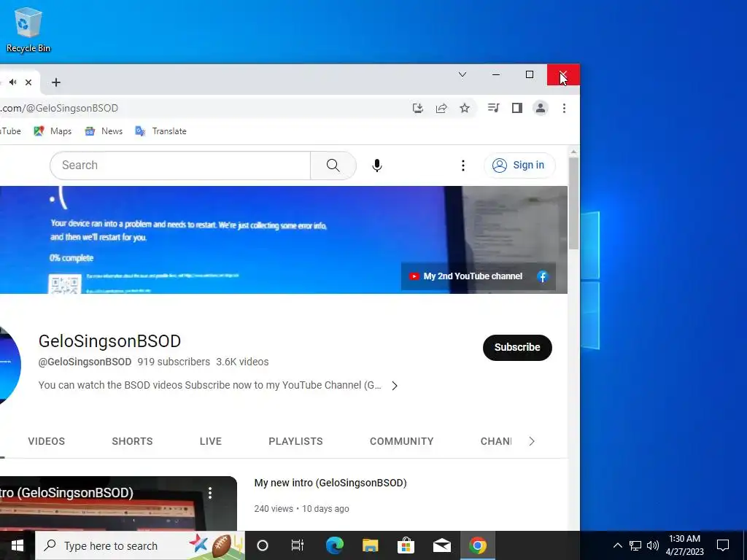Mute the tab audio speaker icon

[13, 82]
